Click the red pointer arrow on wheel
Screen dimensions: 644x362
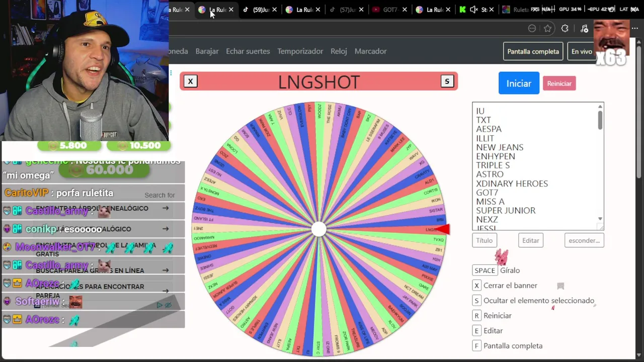click(x=442, y=229)
